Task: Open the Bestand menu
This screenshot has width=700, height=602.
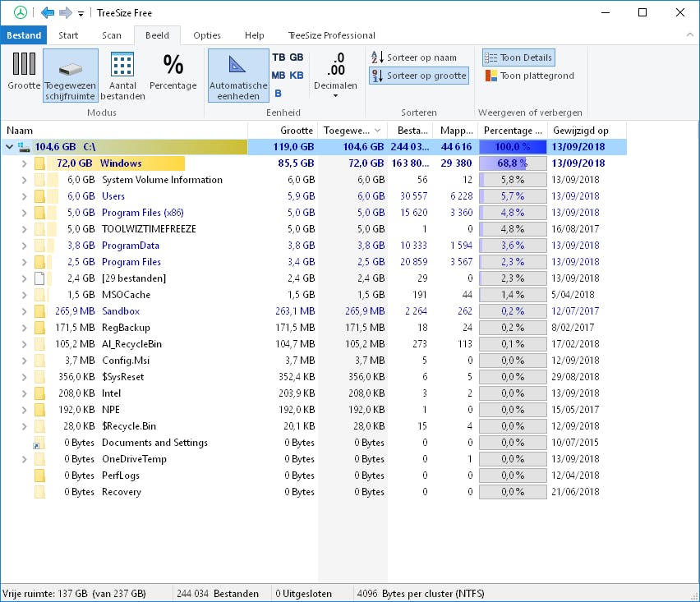Action: click(24, 35)
